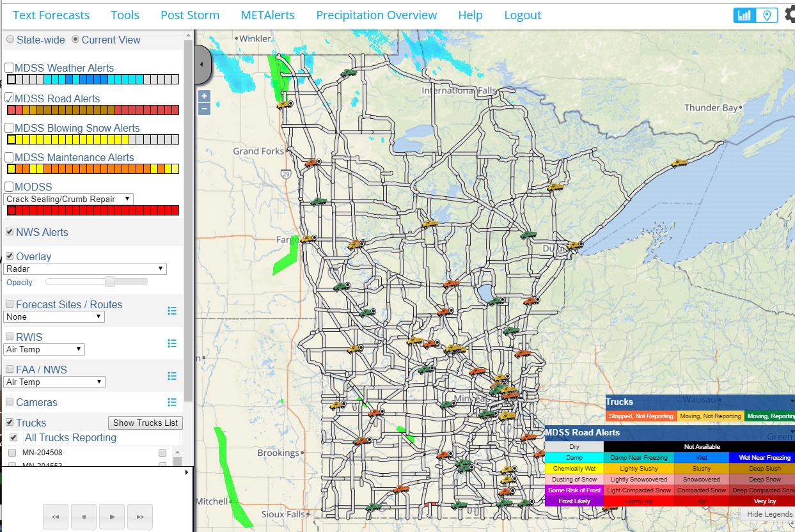
Task: Enable the MDSS Maintenance Alerts checkbox
Action: (10, 157)
